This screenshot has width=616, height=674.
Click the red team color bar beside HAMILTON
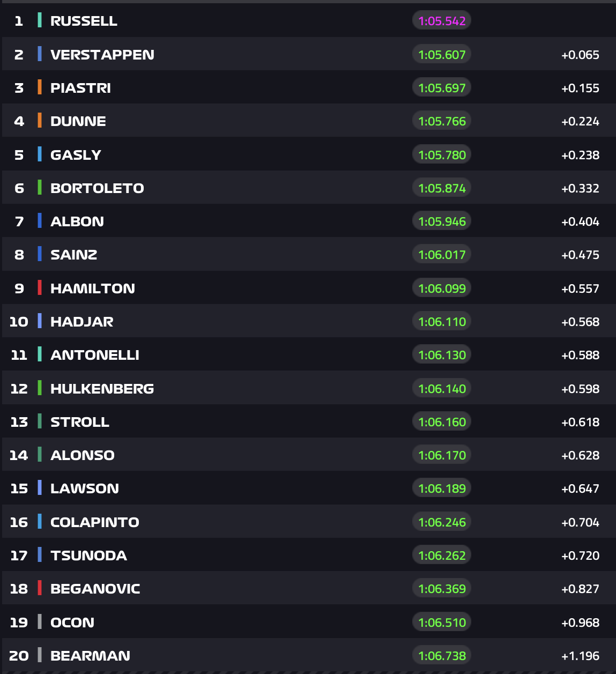pos(40,288)
